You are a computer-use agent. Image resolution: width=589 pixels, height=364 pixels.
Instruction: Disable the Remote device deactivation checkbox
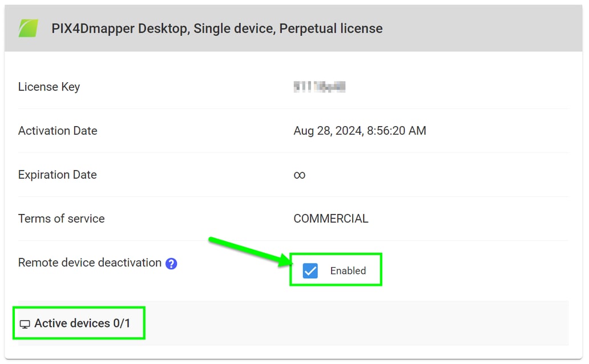[x=310, y=271]
